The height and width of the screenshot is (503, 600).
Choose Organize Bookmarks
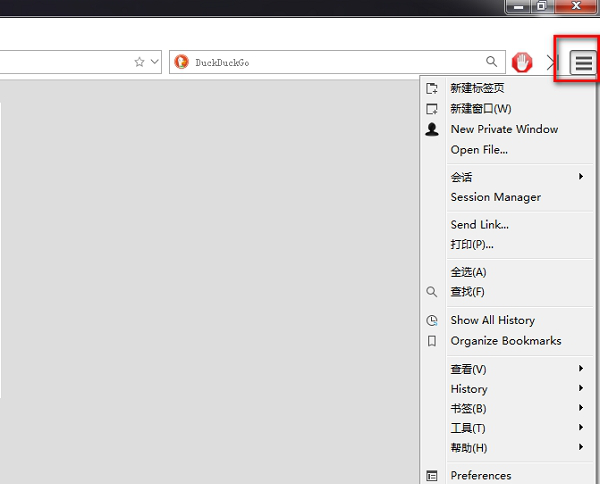coord(507,341)
